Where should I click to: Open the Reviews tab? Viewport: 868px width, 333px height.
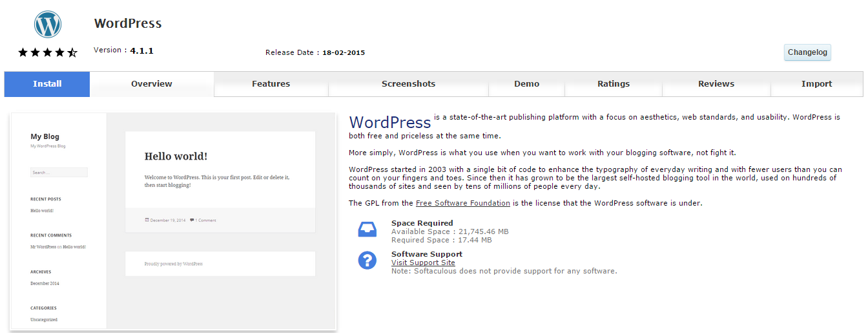coord(716,84)
